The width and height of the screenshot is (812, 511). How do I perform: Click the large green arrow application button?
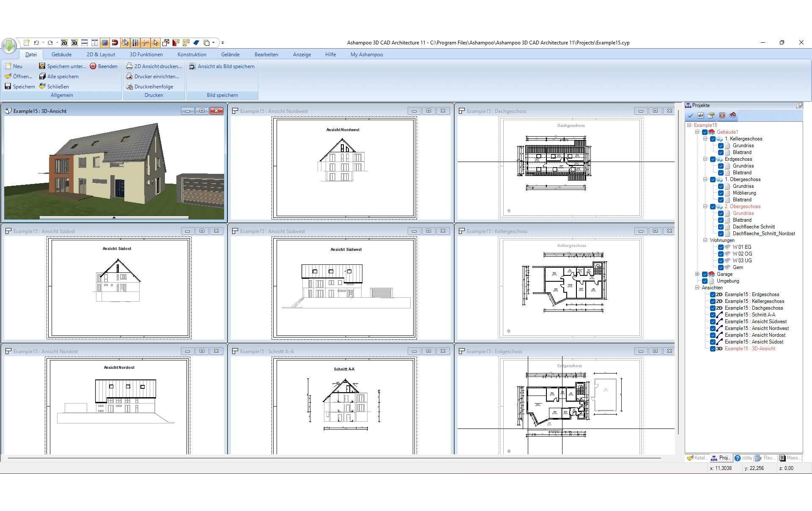coord(9,45)
